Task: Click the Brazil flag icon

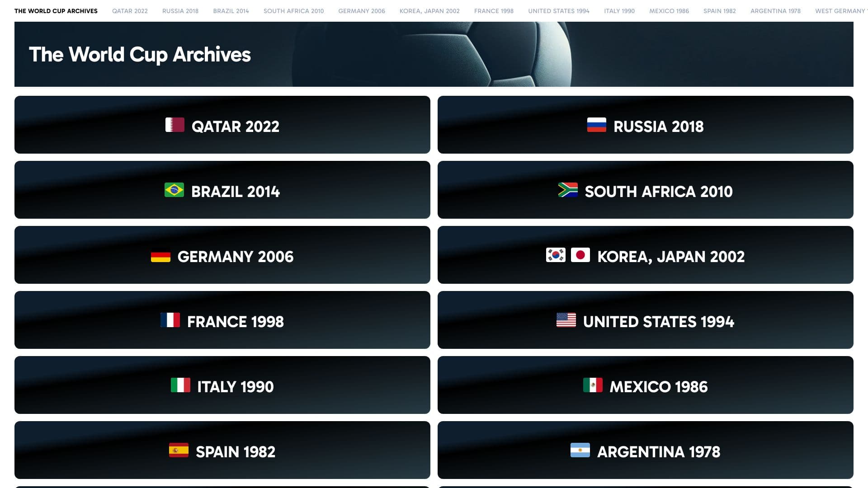Action: (x=174, y=190)
